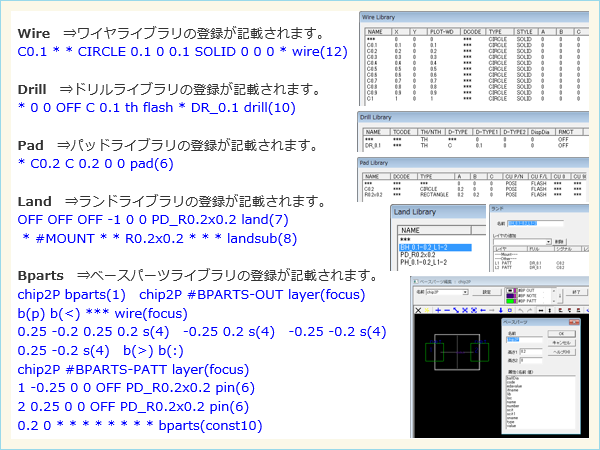The image size is (600, 450).
Task: Open the layer add dropdown in the Land dialog
Action: pyautogui.click(x=548, y=242)
